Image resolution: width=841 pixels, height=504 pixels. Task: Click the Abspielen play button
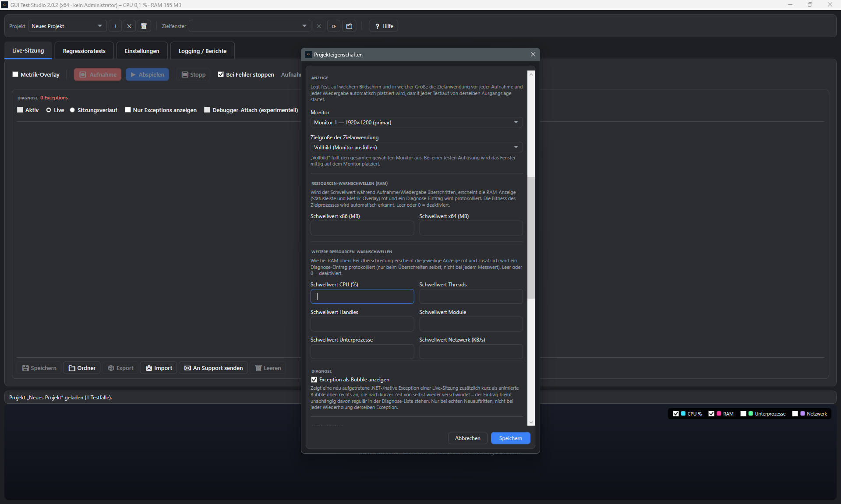tap(148, 74)
